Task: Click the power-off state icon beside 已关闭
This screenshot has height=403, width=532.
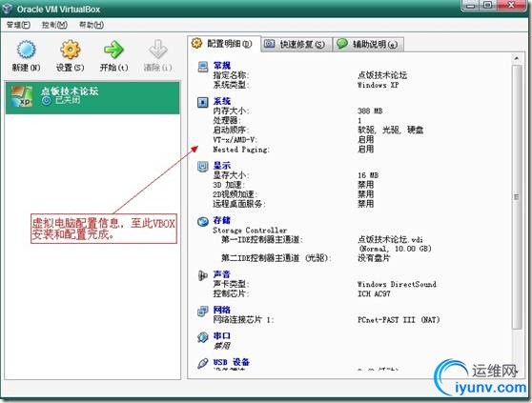Action: click(x=47, y=100)
